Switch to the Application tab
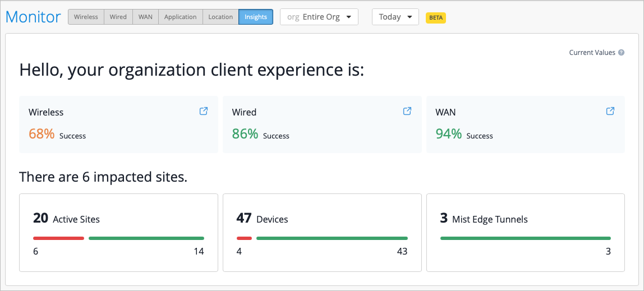The image size is (644, 291). [180, 17]
